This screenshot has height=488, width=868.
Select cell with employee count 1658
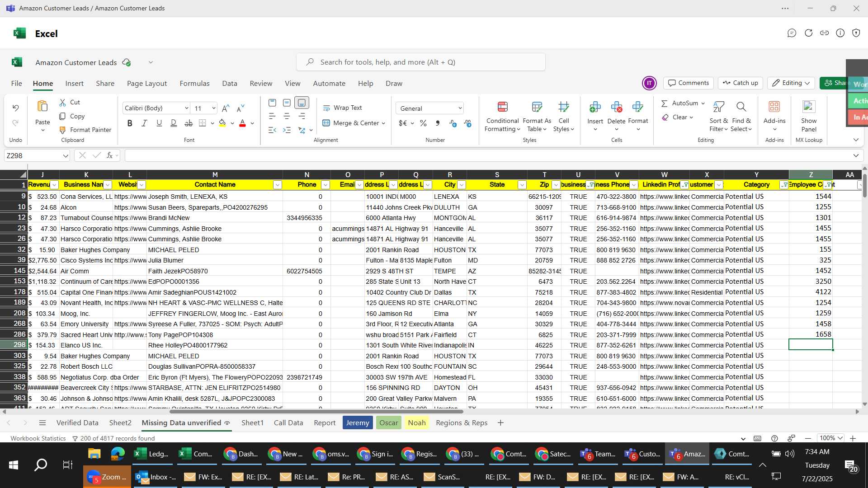point(810,334)
